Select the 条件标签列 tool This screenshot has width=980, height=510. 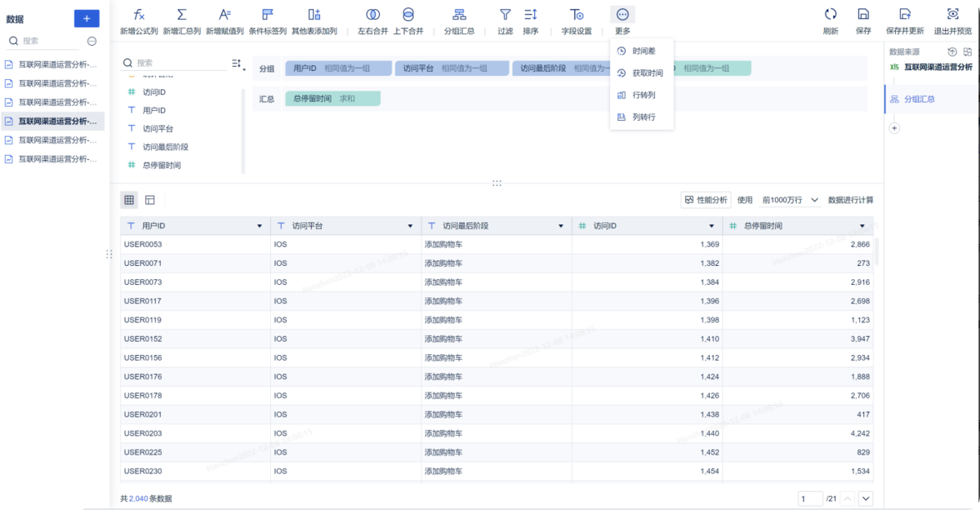tap(267, 22)
